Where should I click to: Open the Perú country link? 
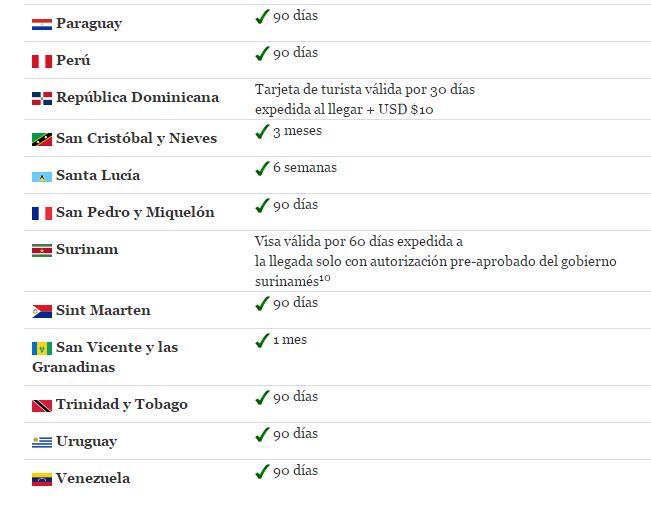pyautogui.click(x=73, y=61)
